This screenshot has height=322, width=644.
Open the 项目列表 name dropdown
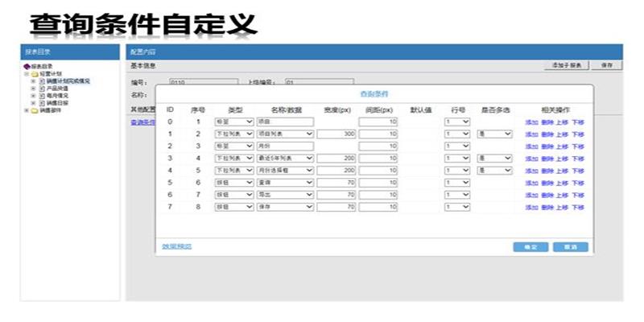click(x=285, y=134)
